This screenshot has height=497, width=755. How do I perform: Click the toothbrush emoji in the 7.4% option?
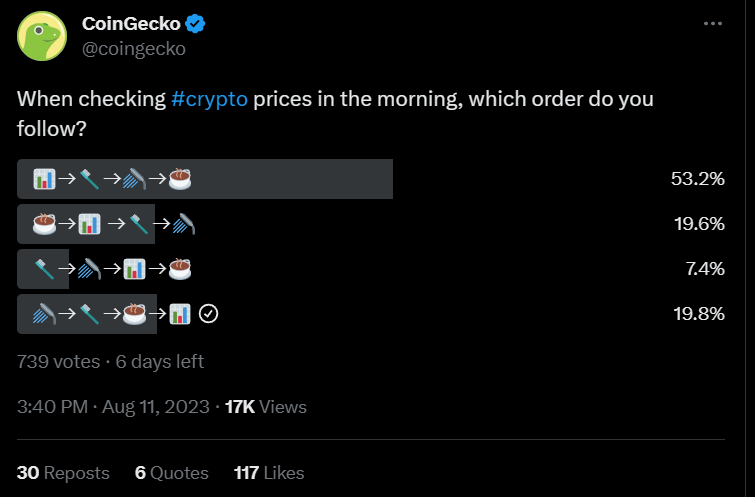pyautogui.click(x=44, y=269)
